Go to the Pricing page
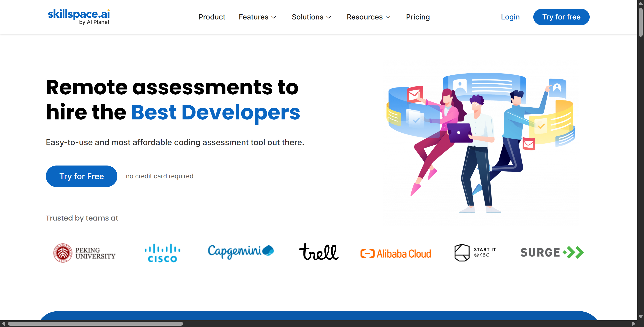 [418, 17]
